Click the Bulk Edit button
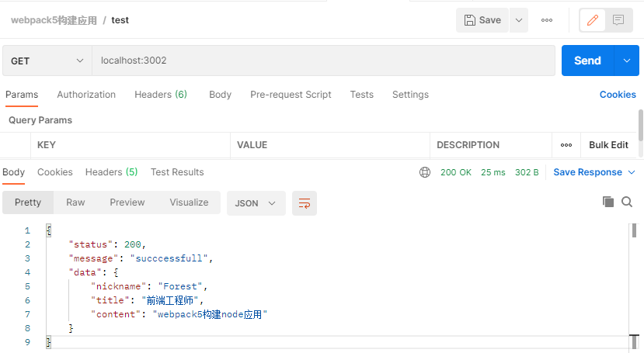Screen dimensions: 644x353 click(608, 145)
